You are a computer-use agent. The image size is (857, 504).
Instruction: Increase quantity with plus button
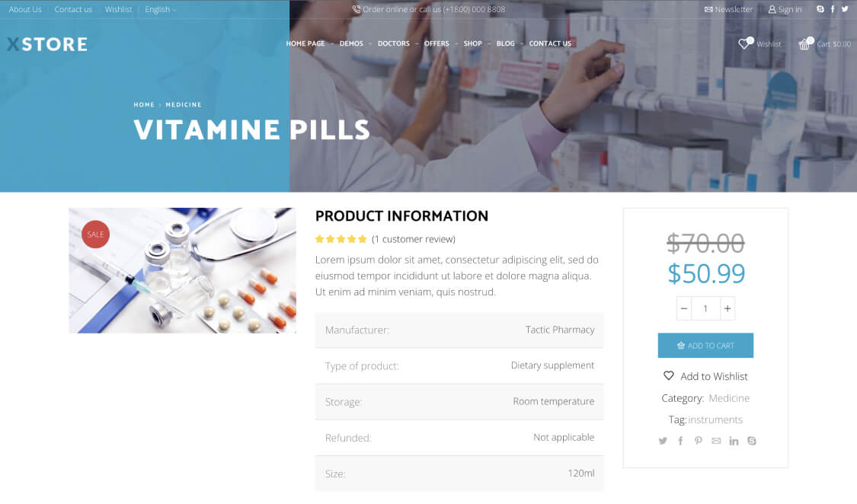727,308
